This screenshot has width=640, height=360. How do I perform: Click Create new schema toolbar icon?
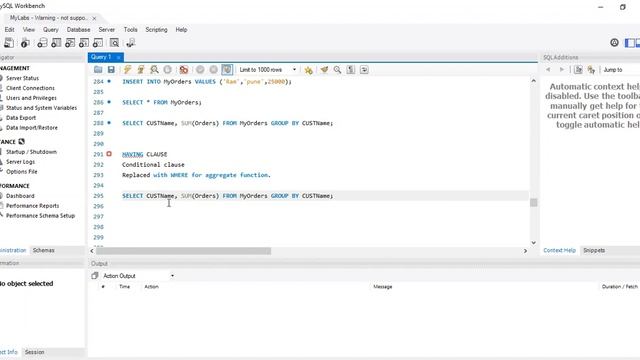tap(42, 43)
